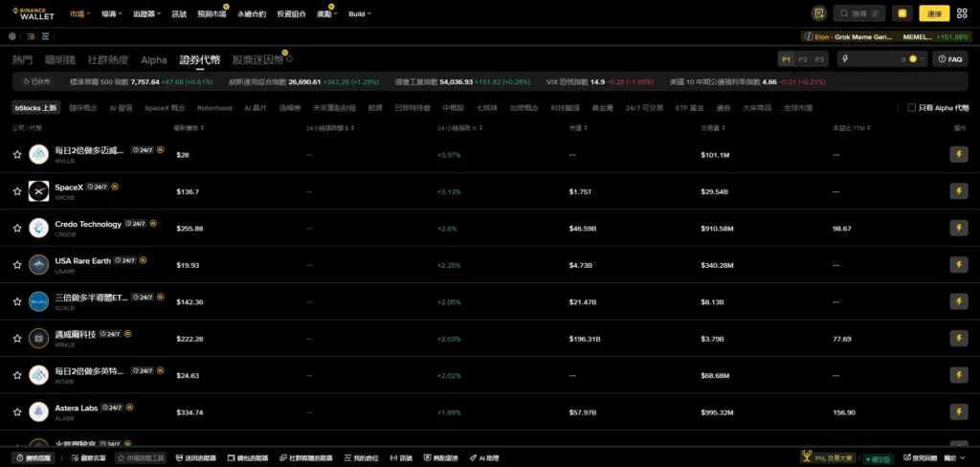Toggle favorite star for MVLLB row

[17, 154]
